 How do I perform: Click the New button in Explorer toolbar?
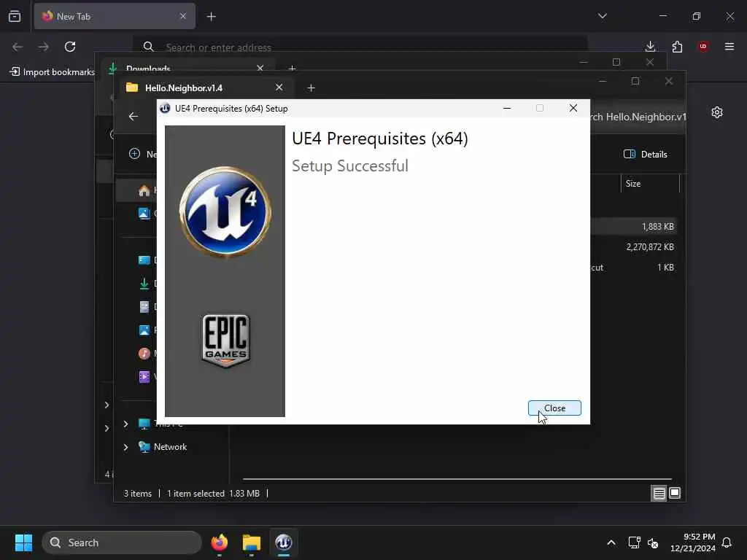(142, 154)
